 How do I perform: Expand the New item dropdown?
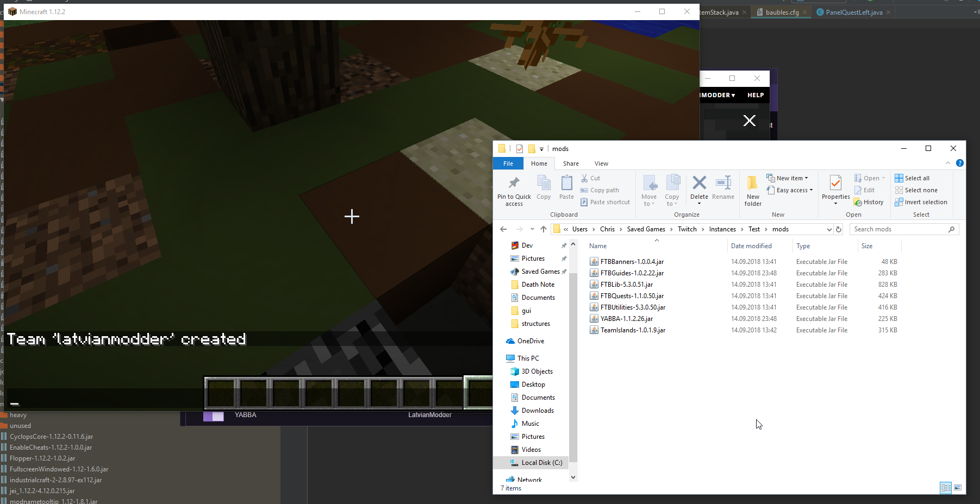click(x=788, y=178)
